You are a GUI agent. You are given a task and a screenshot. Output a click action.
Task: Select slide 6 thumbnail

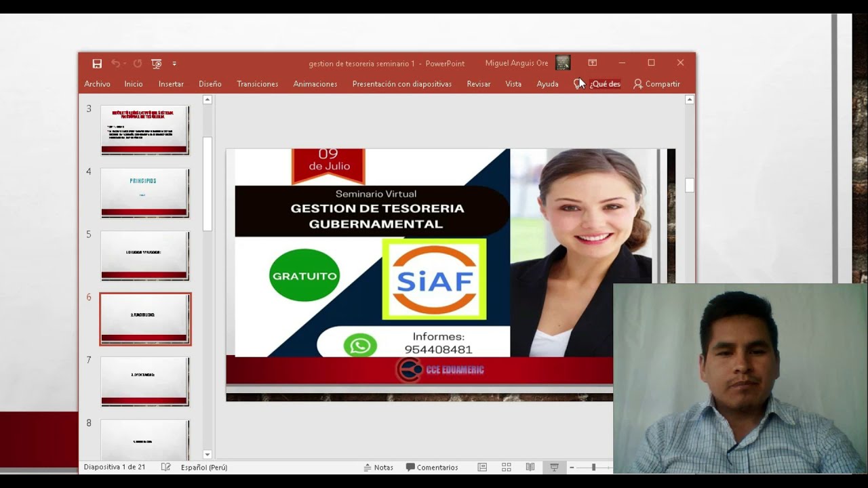[145, 319]
